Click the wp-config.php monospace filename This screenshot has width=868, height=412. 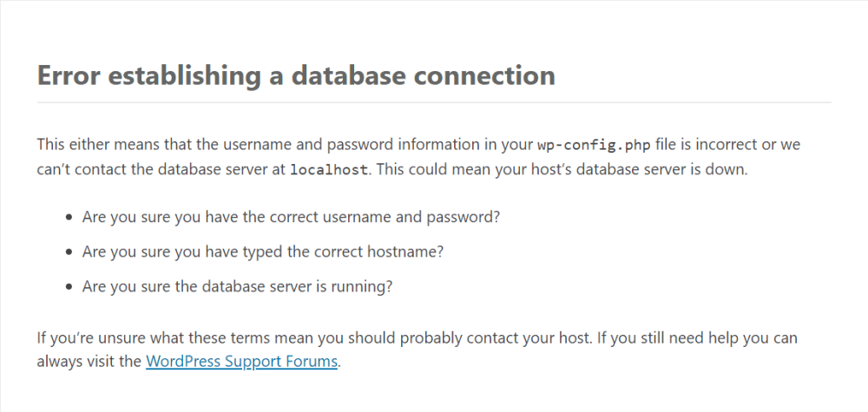click(594, 146)
